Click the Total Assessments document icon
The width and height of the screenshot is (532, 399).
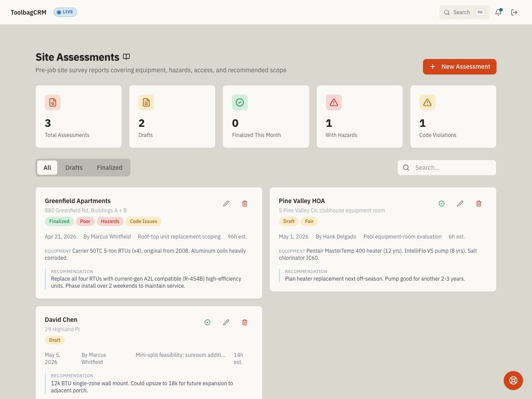click(53, 102)
